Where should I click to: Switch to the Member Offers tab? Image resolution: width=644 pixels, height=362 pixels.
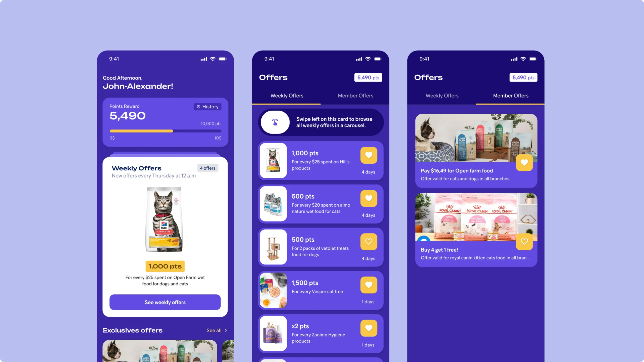pyautogui.click(x=355, y=96)
